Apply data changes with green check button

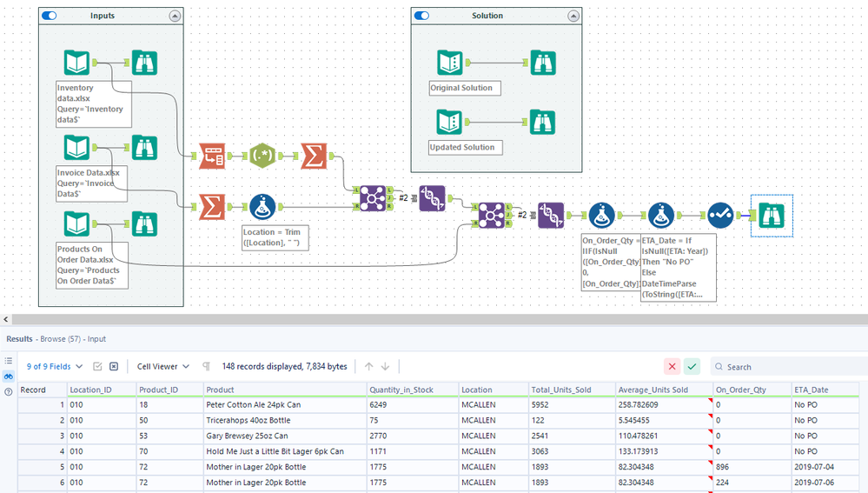[x=692, y=366]
